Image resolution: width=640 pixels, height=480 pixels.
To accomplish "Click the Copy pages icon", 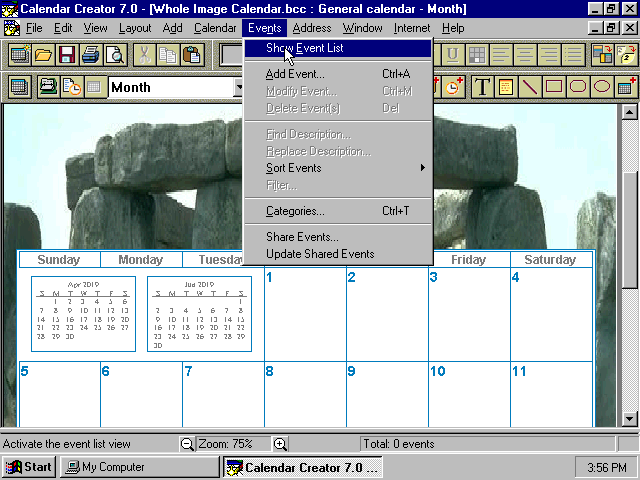I will click(x=168, y=54).
